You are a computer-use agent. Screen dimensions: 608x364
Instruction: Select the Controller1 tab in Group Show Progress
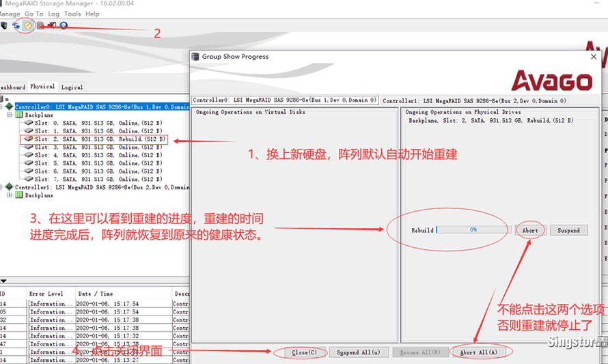[474, 101]
